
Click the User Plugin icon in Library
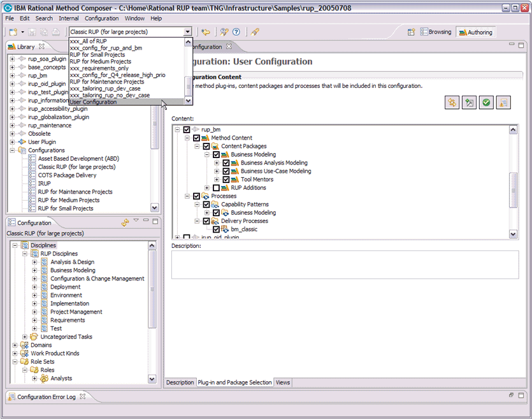(x=22, y=142)
